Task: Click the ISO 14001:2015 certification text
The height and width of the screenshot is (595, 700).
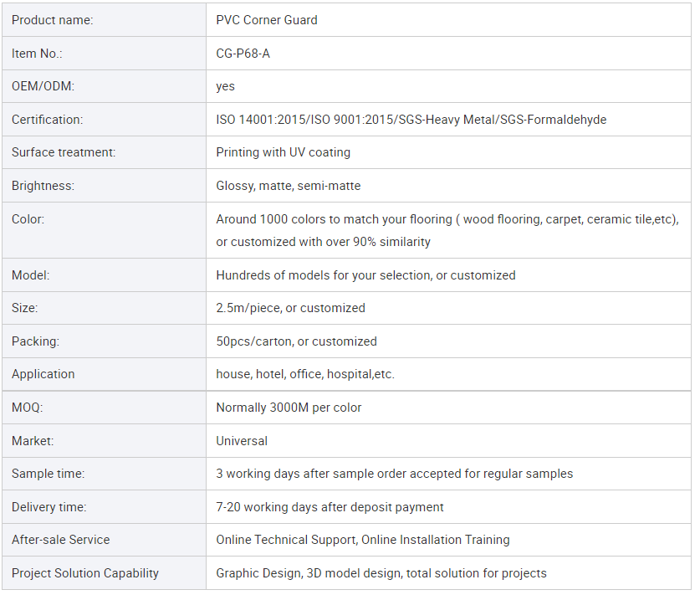Action: (261, 120)
